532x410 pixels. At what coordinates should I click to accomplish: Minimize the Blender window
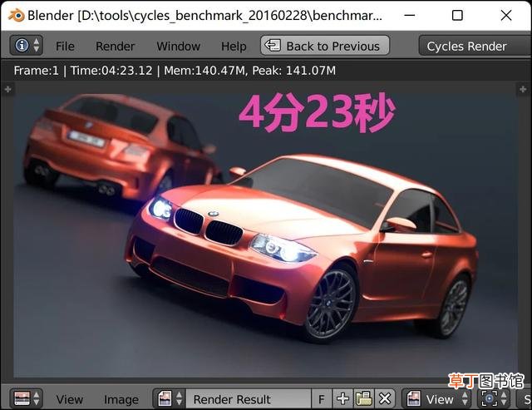410,15
